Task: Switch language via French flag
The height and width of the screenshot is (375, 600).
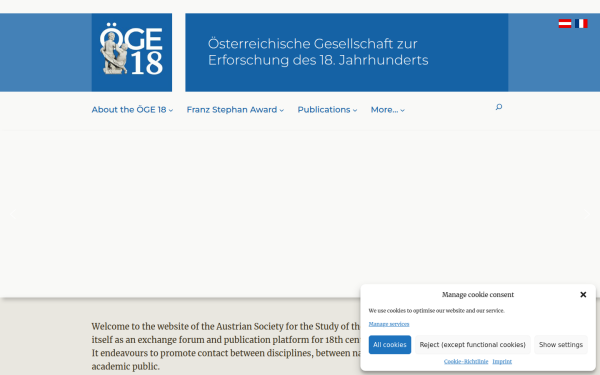Action: (581, 24)
